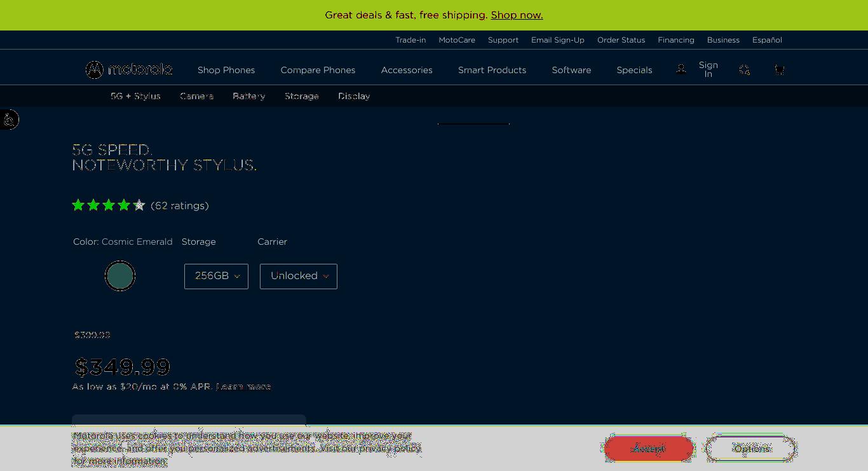Screen dimensions: 868x471
Task: Open the Smart Products menu
Action: point(492,70)
